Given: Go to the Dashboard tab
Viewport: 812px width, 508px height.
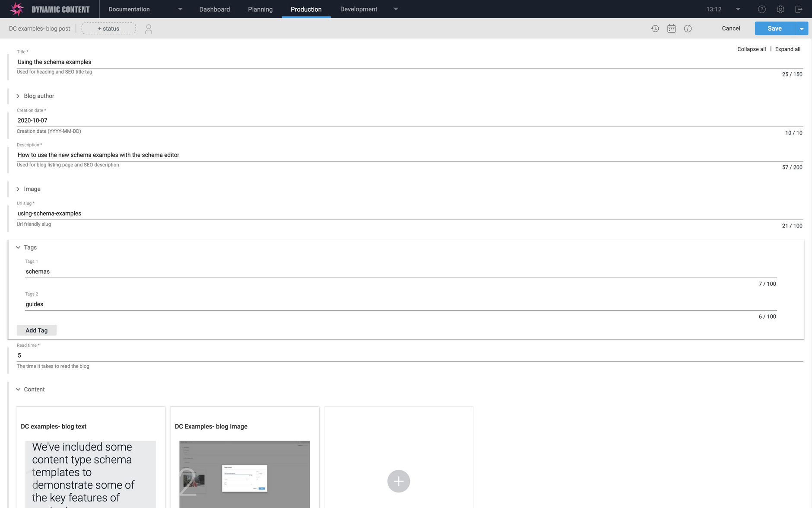Looking at the screenshot, I should (214, 9).
